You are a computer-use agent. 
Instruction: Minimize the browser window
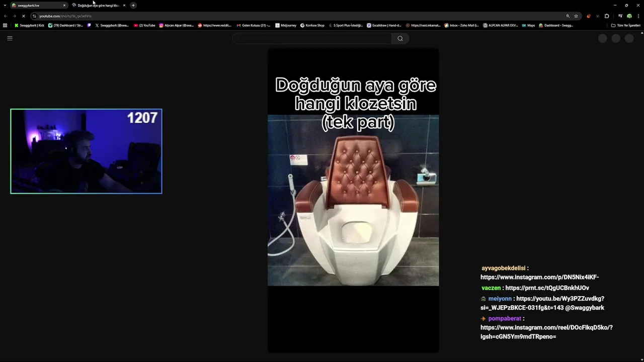pyautogui.click(x=615, y=5)
